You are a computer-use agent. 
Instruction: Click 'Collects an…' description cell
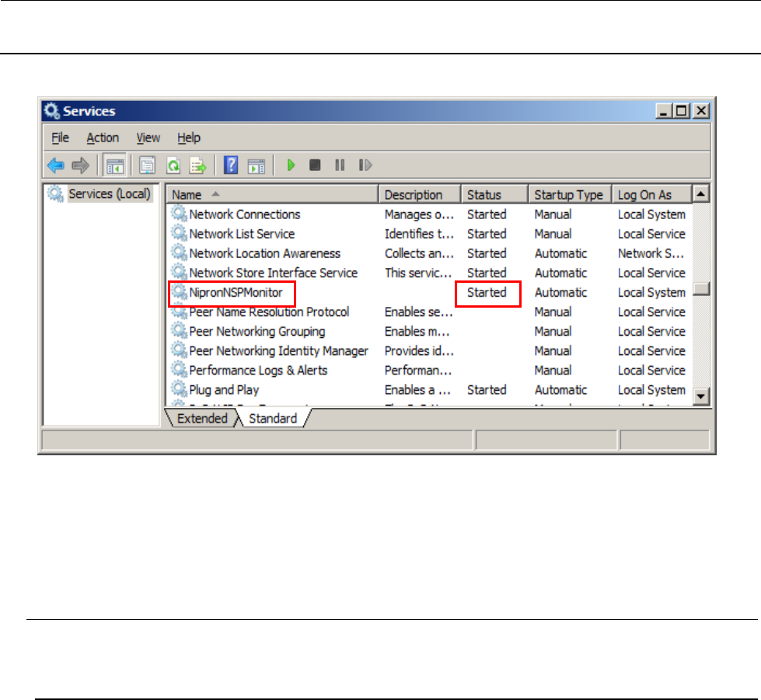tap(419, 253)
